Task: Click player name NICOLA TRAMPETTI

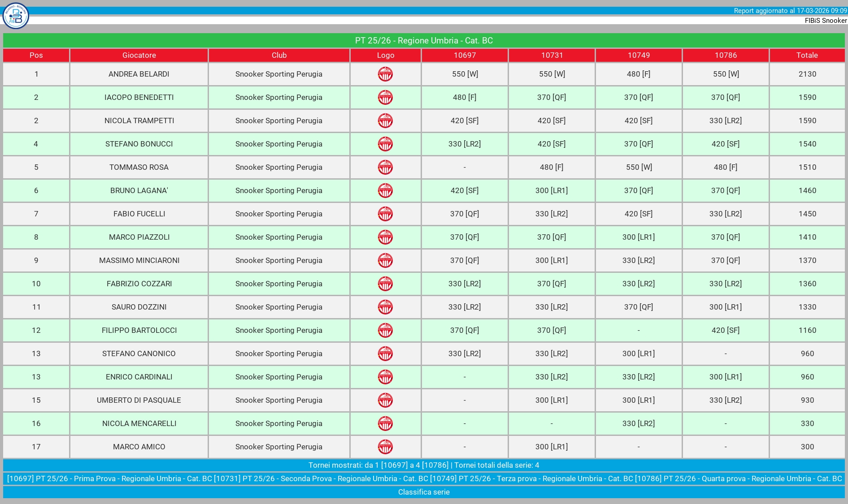Action: pos(139,121)
